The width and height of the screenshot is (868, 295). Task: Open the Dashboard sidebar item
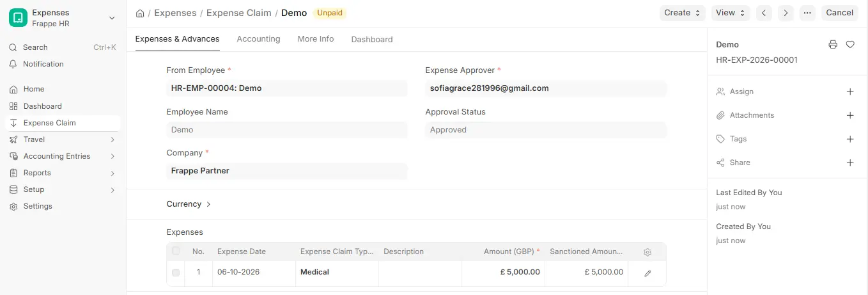tap(63, 106)
